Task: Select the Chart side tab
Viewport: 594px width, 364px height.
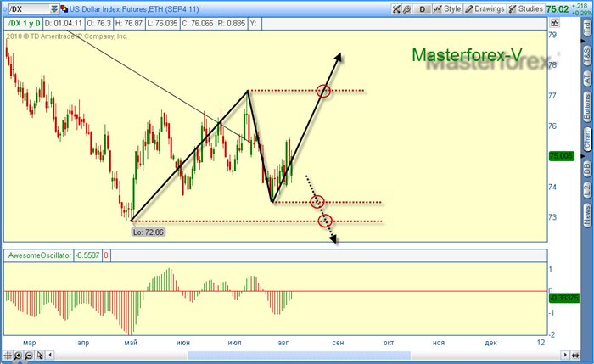Action: tap(587, 139)
